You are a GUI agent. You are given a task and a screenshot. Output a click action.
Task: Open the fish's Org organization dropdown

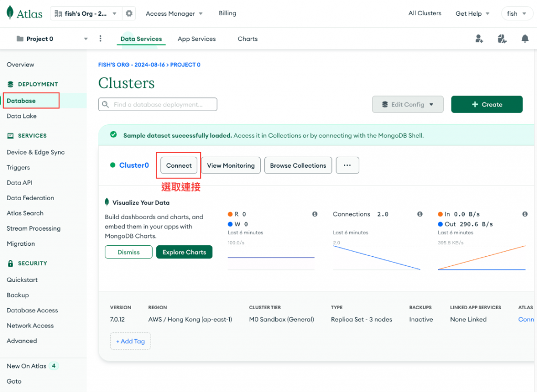click(x=85, y=13)
